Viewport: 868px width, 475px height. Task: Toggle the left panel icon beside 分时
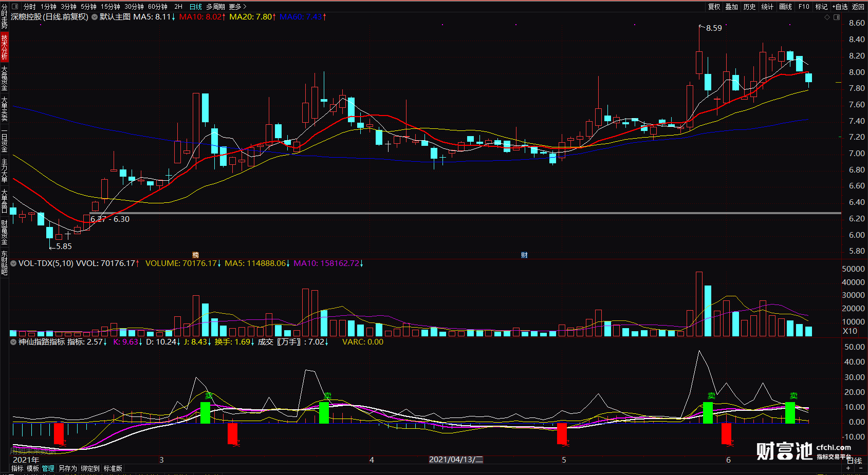point(14,7)
